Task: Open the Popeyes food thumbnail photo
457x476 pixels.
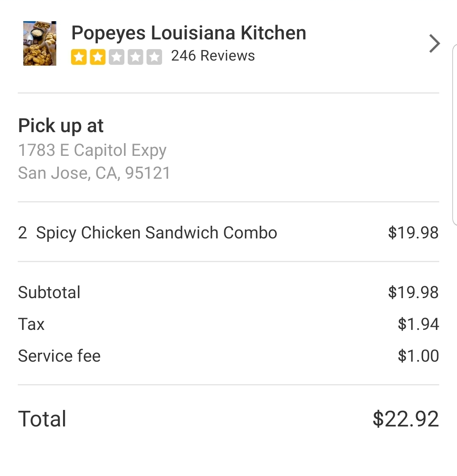Action: [39, 43]
